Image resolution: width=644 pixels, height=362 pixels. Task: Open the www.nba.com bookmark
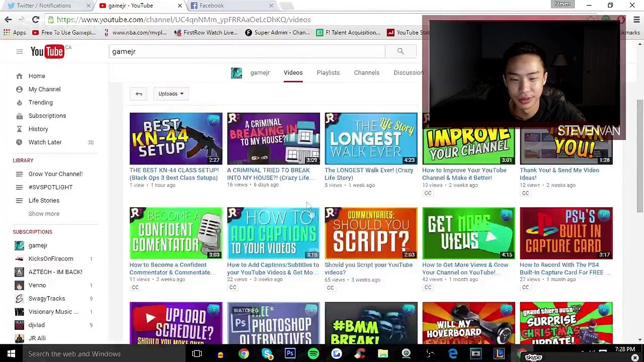point(134,33)
